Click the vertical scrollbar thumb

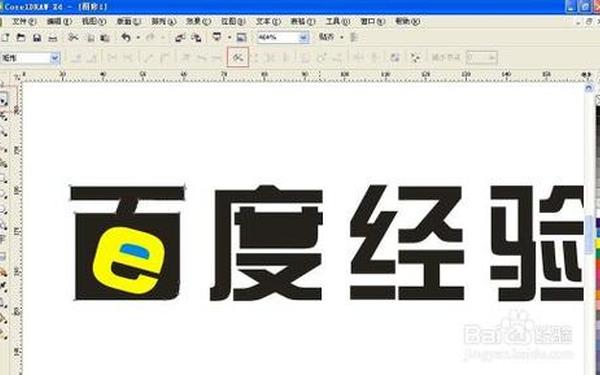click(589, 234)
